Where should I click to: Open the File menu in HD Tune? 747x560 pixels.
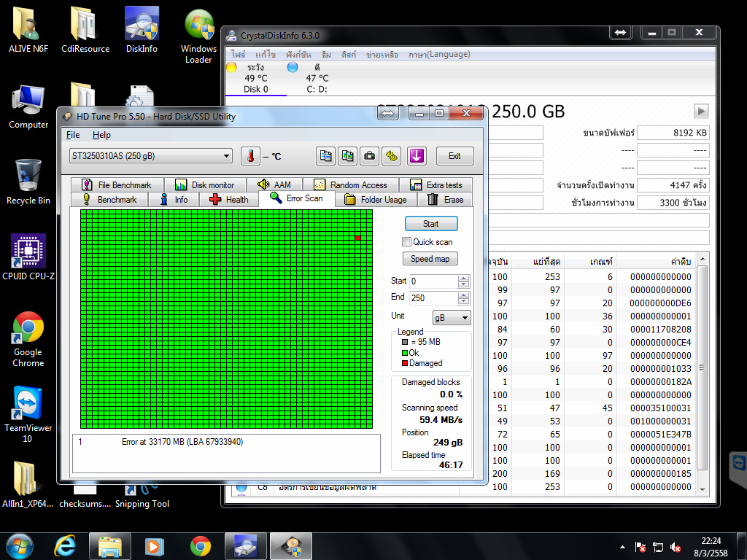[x=73, y=135]
